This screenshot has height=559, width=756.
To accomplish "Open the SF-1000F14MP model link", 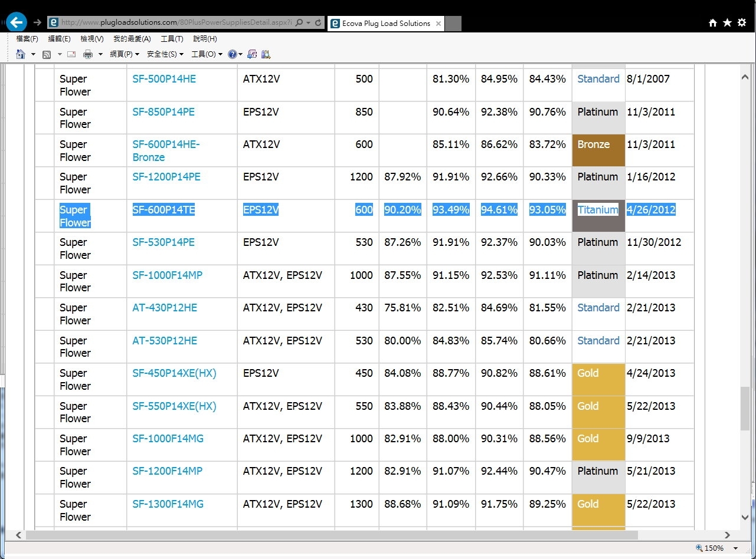I will point(168,275).
